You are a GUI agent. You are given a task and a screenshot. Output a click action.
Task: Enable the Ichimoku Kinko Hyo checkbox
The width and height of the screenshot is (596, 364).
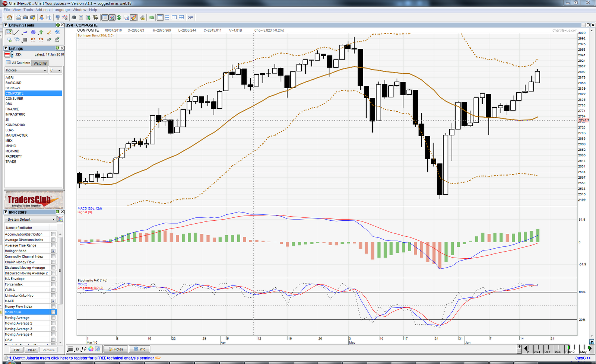[x=53, y=295]
